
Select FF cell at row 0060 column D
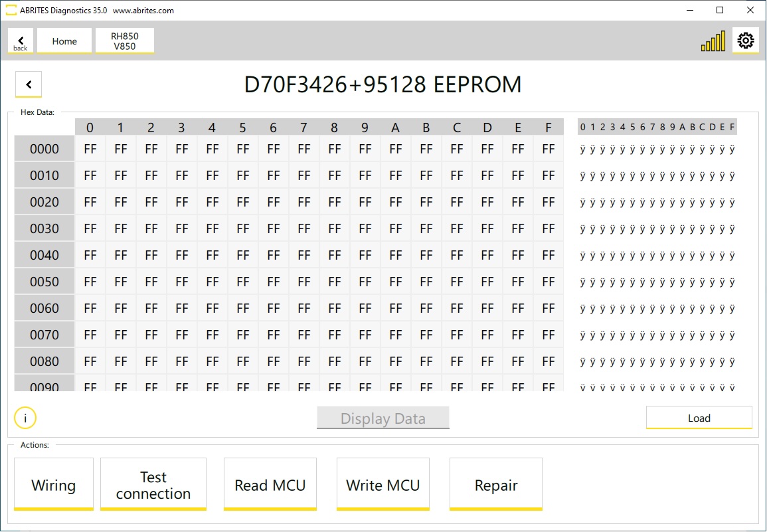(487, 308)
